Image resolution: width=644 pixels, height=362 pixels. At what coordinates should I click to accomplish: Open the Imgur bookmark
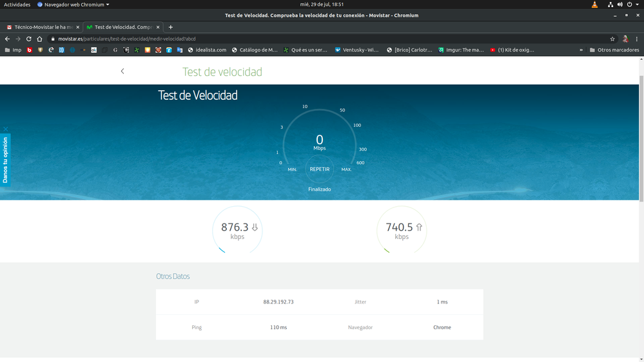[460, 50]
